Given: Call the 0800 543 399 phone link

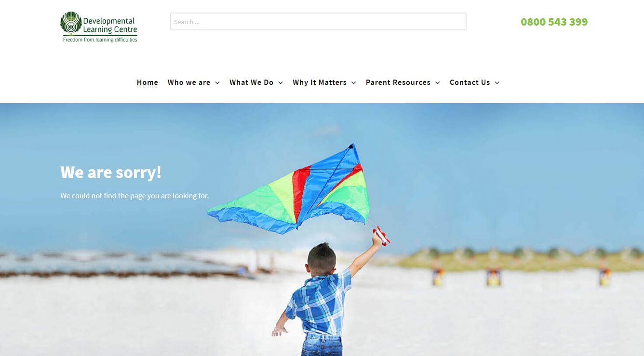Looking at the screenshot, I should [554, 22].
